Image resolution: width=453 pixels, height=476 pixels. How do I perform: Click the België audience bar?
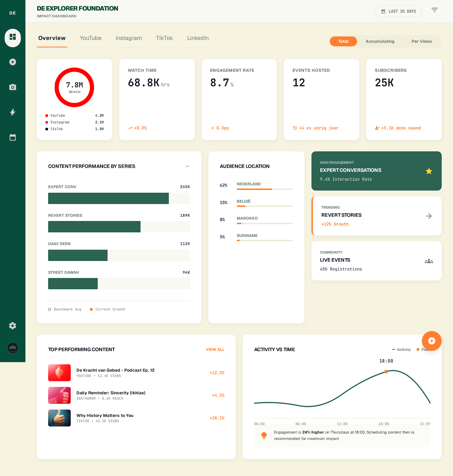tap(265, 206)
